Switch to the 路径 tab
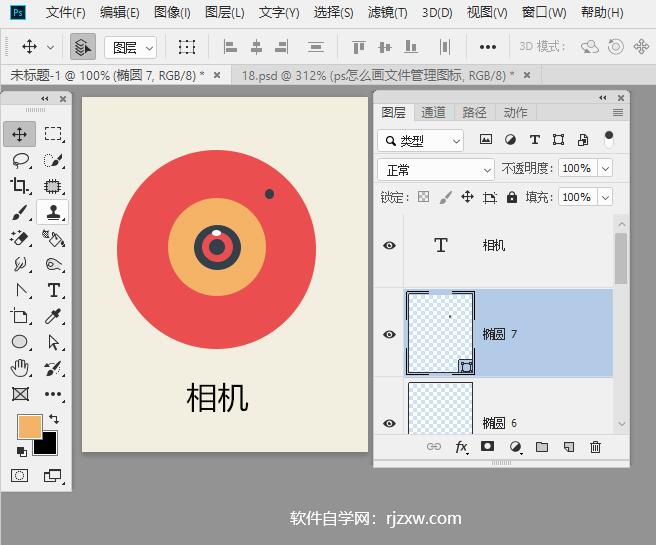This screenshot has height=545, width=656. 474,113
